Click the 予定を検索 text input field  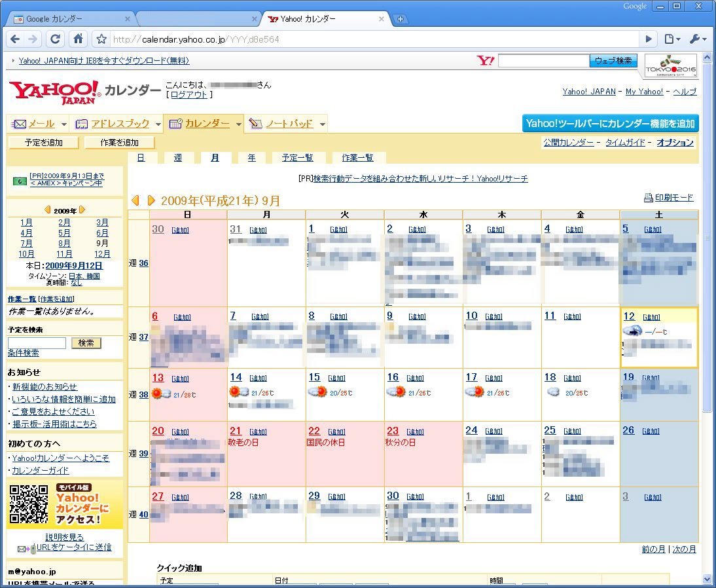tap(37, 343)
